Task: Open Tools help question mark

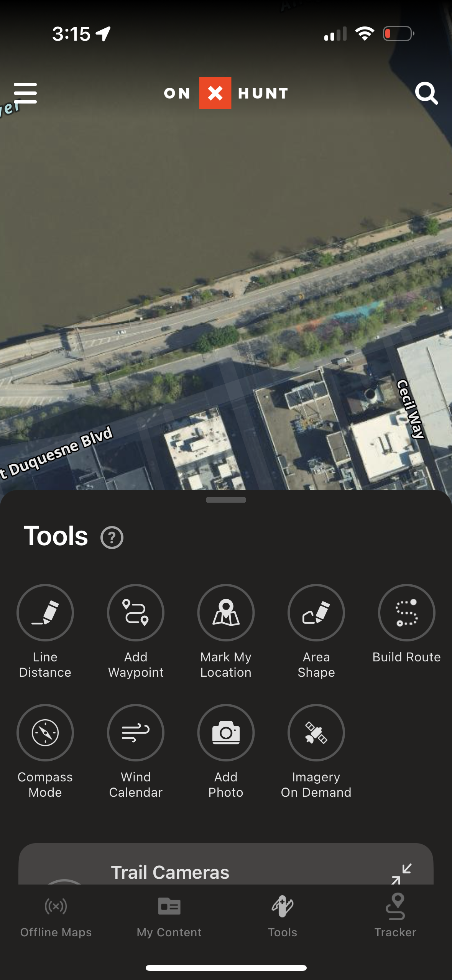Action: point(112,538)
